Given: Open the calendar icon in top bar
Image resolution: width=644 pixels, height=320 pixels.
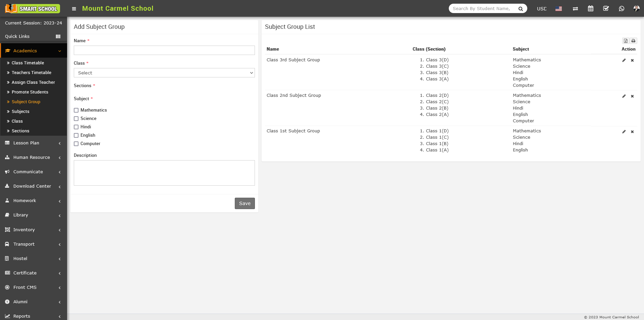Looking at the screenshot, I should click(x=590, y=9).
